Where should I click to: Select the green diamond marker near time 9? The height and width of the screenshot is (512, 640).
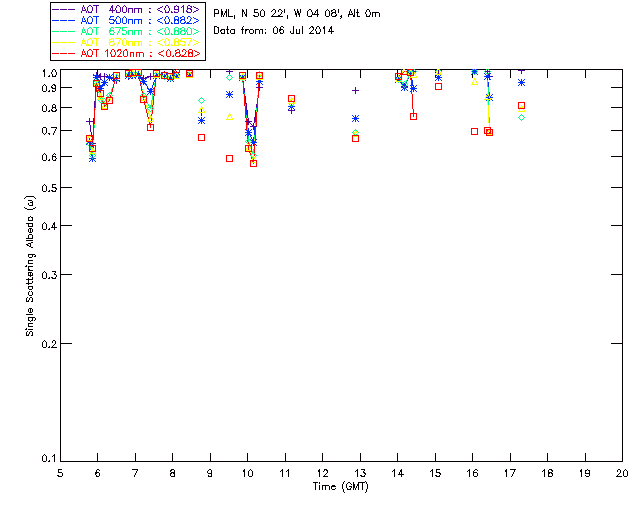202,101
